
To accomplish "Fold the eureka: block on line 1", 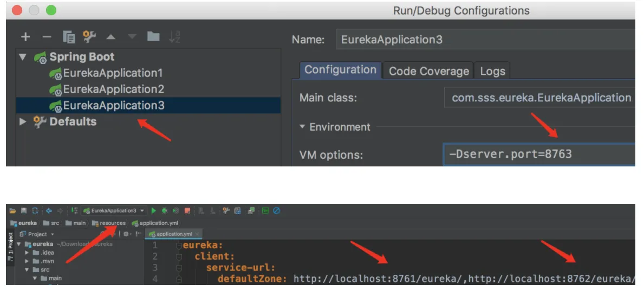I will (x=179, y=246).
